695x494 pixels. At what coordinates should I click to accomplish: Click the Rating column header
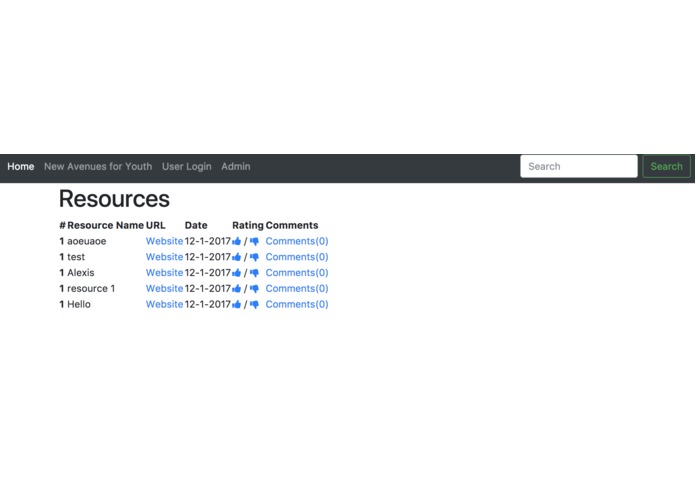248,226
